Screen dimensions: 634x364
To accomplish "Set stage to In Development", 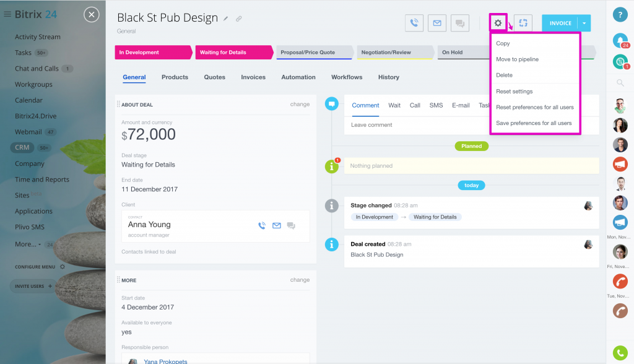I will [154, 52].
